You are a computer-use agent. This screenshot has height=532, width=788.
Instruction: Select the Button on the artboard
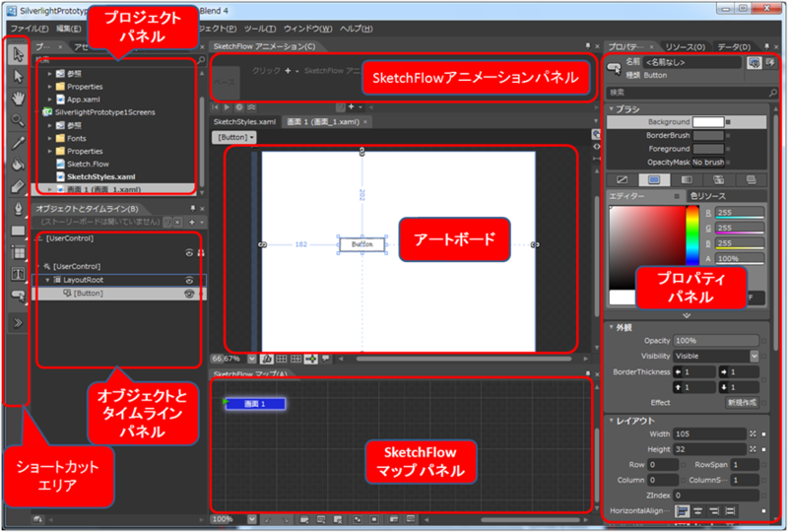(361, 244)
